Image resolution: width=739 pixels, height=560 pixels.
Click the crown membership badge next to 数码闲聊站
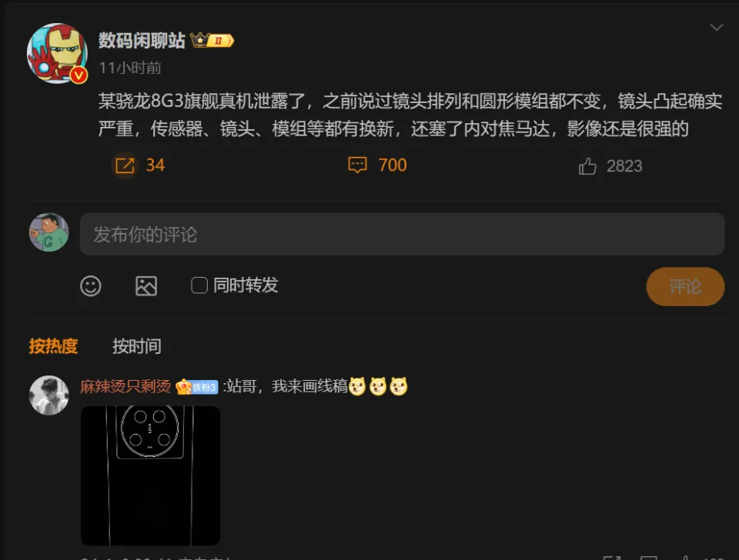click(212, 41)
